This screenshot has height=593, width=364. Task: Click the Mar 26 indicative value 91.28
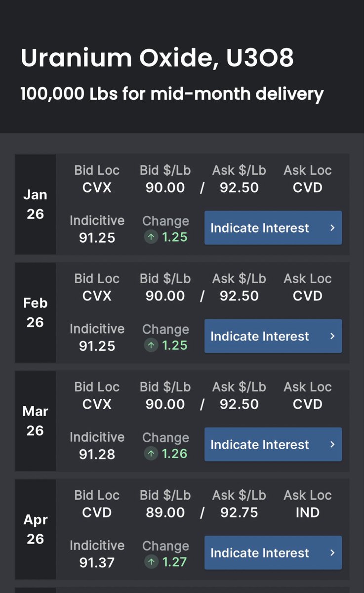[97, 454]
